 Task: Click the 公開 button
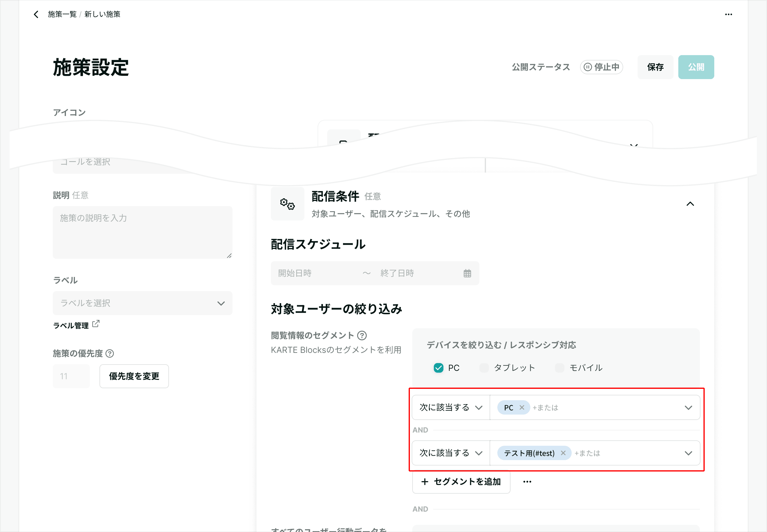point(696,67)
